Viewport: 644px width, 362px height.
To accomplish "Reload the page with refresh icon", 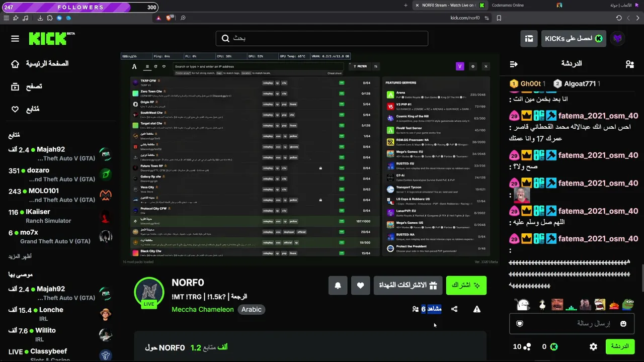I will tap(619, 18).
